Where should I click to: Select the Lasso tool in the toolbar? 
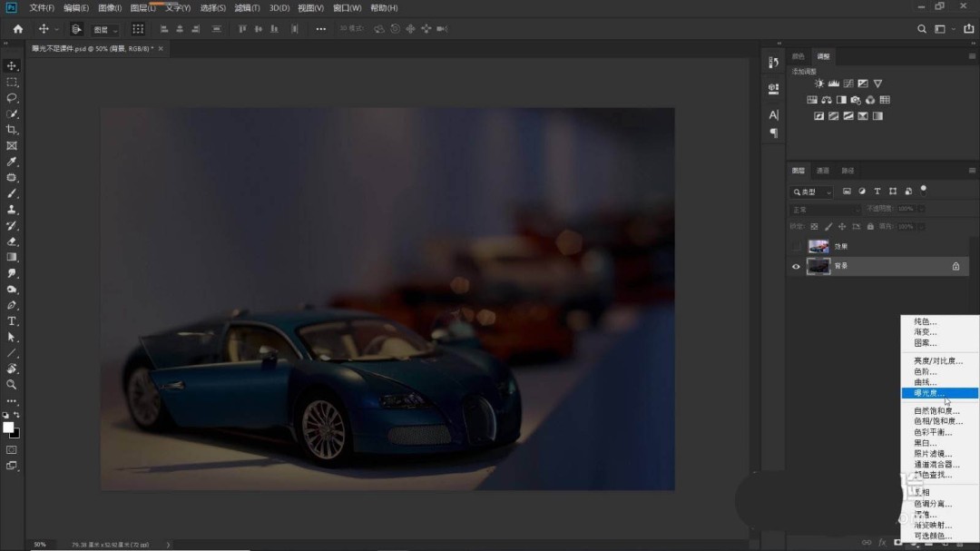point(12,98)
